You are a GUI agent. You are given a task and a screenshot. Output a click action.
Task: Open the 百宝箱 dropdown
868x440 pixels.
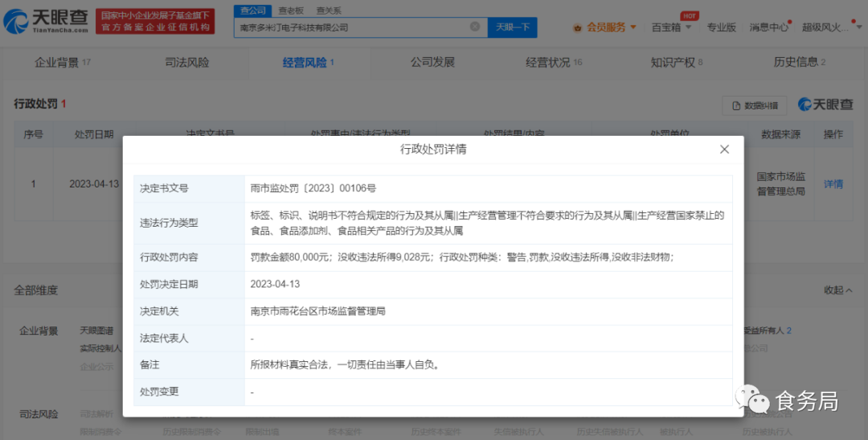point(671,27)
